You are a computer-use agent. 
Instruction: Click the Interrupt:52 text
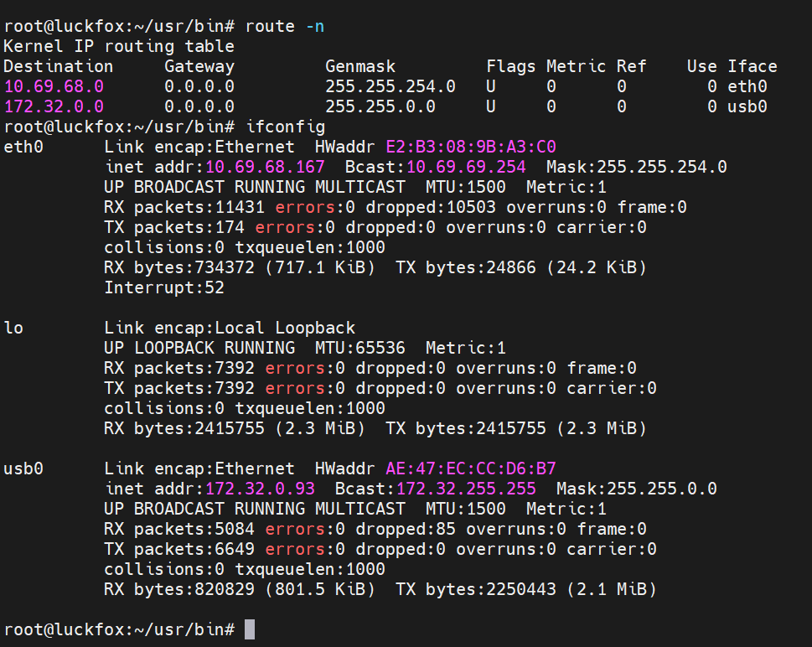click(x=164, y=287)
